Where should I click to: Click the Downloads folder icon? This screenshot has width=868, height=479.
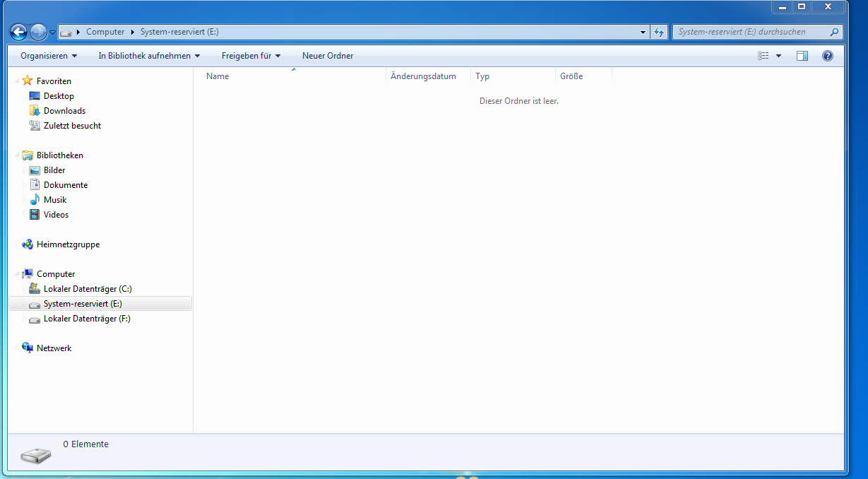tap(35, 110)
